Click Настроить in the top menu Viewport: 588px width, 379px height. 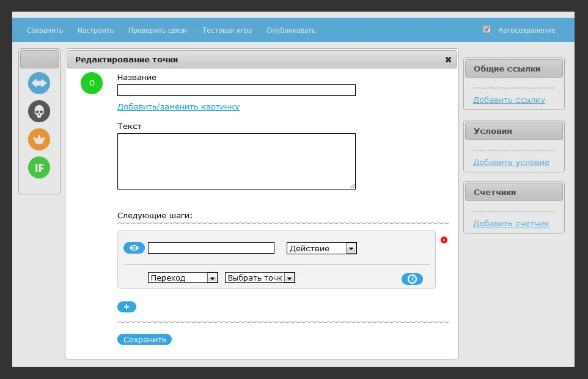[95, 31]
